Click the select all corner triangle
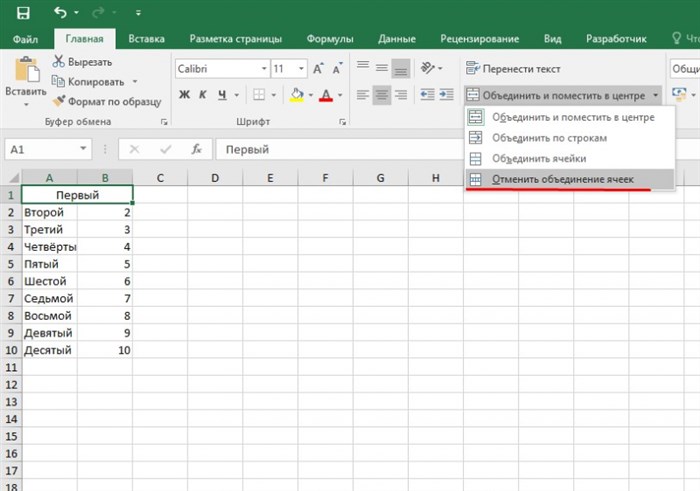The height and width of the screenshot is (491, 700). click(13, 178)
